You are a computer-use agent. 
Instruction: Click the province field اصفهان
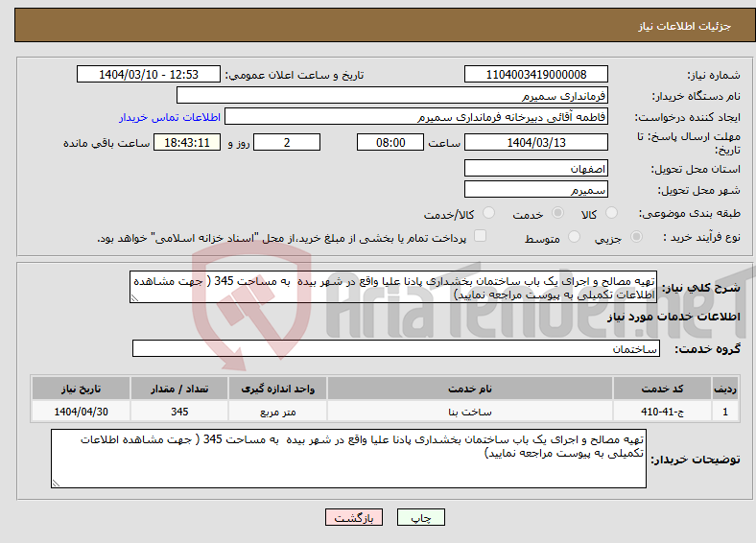(535, 168)
